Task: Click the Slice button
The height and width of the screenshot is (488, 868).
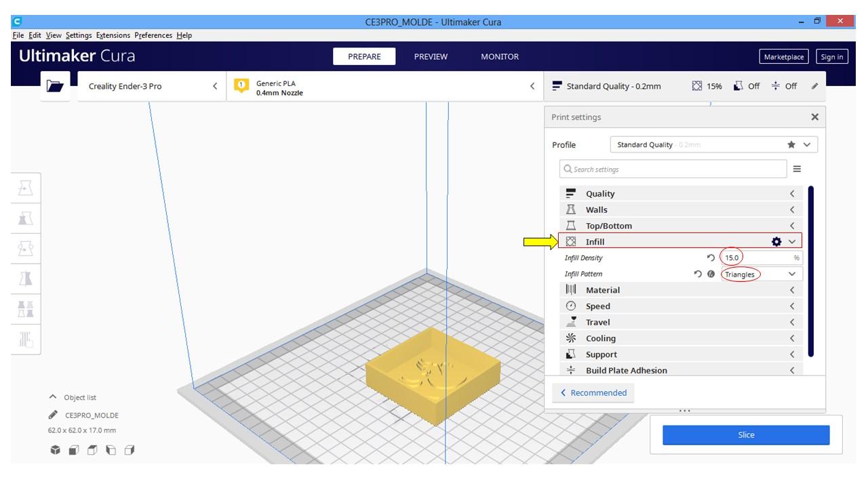Action: [x=746, y=435]
